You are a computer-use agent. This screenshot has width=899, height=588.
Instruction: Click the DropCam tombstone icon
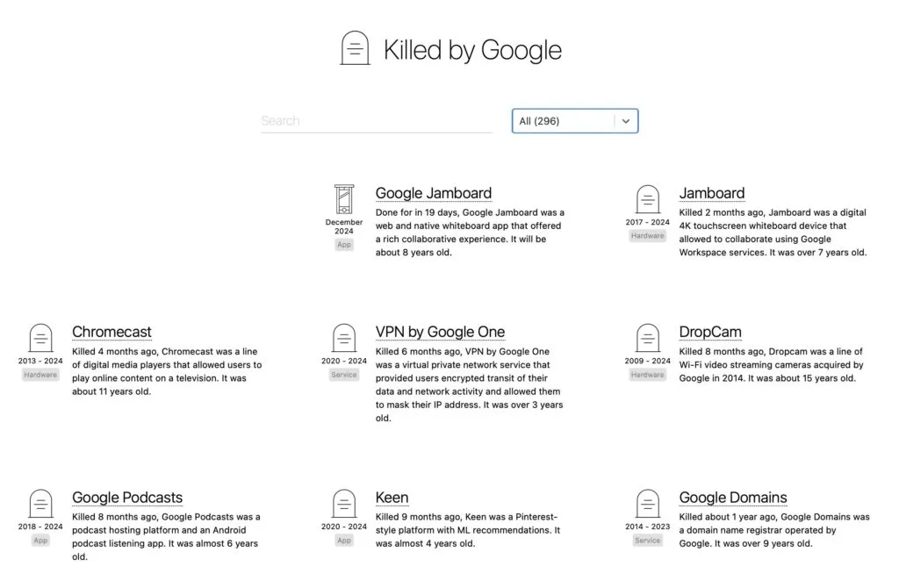(x=647, y=339)
